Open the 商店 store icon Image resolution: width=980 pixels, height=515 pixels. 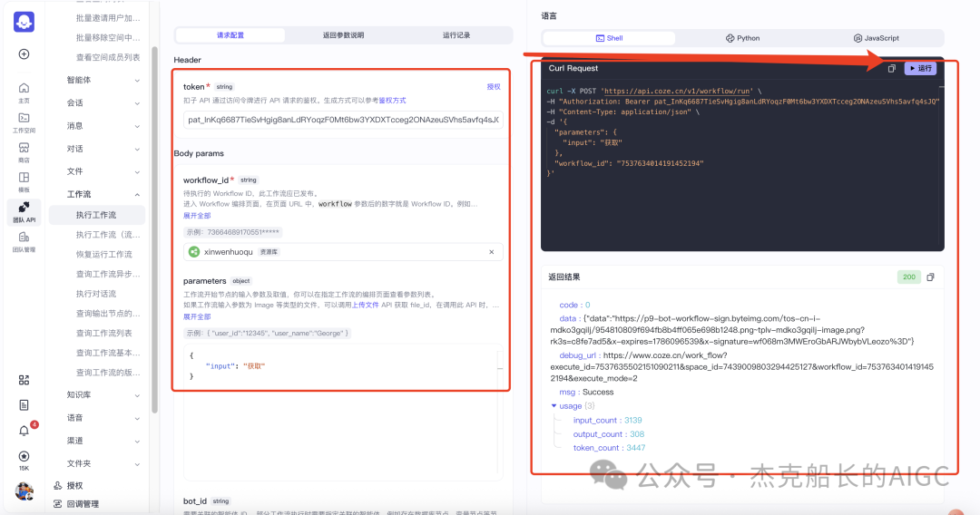(24, 152)
